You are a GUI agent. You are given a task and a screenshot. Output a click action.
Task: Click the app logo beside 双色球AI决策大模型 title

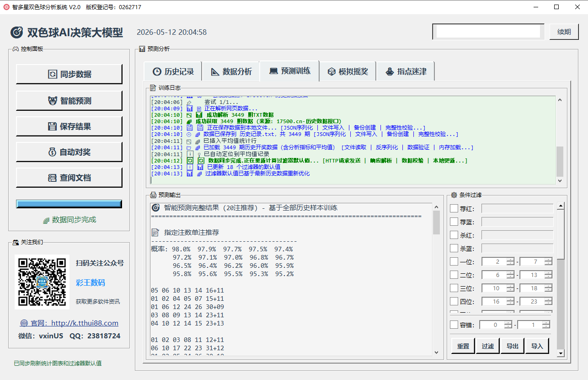[x=16, y=33]
